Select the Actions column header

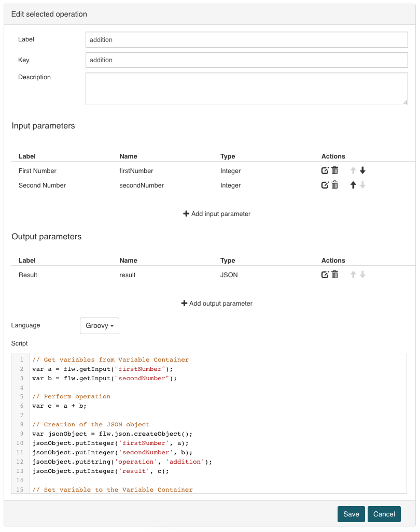click(x=333, y=156)
